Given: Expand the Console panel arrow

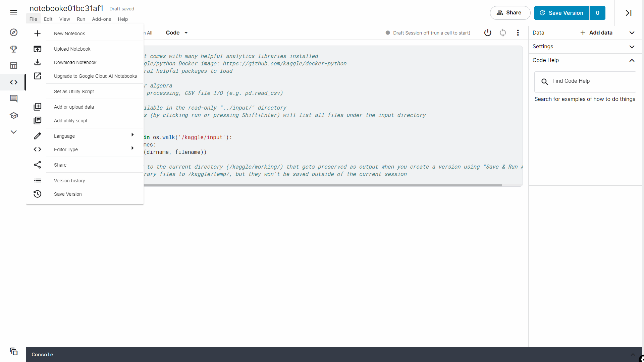Looking at the screenshot, I should (x=633, y=354).
